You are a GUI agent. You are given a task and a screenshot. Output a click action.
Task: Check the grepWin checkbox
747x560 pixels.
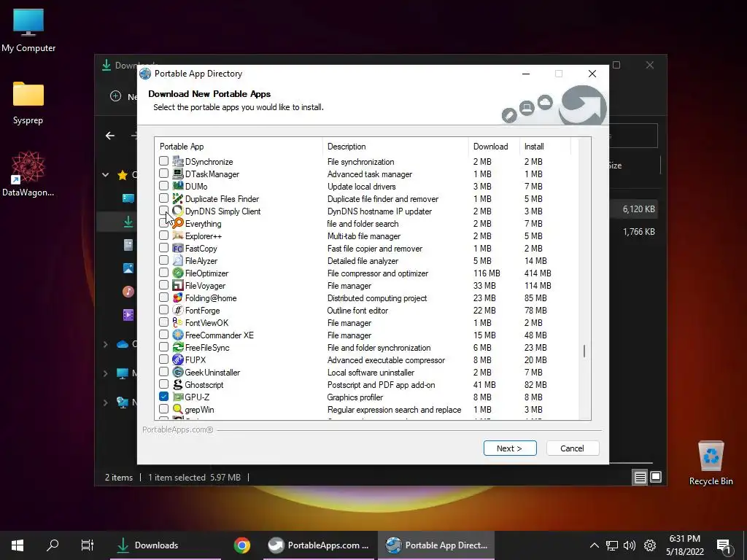click(x=164, y=408)
